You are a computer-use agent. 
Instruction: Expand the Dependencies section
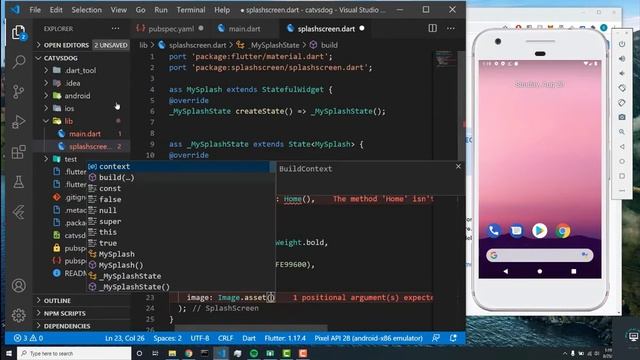[82, 326]
